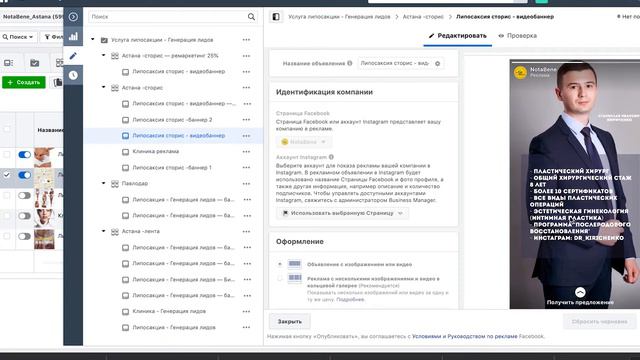Open options menu for Клиника реклама
This screenshot has height=360, width=640.
(246, 152)
